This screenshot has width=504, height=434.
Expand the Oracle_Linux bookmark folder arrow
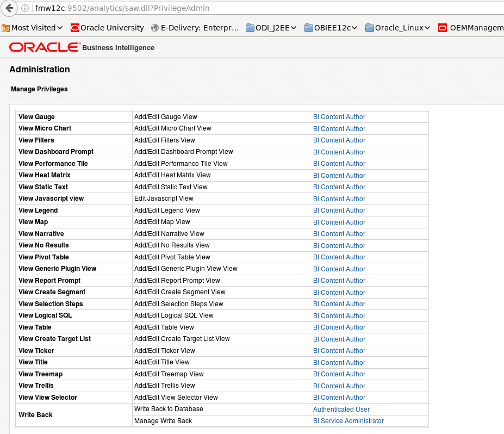click(427, 28)
